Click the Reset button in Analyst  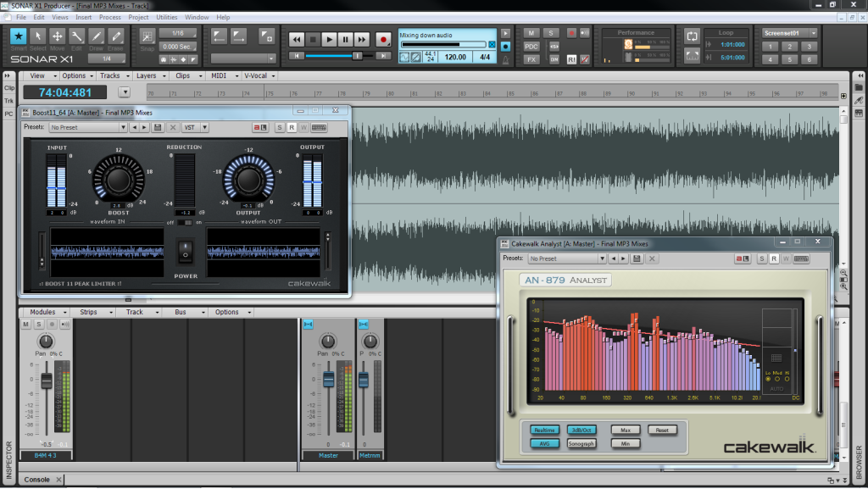pos(662,431)
